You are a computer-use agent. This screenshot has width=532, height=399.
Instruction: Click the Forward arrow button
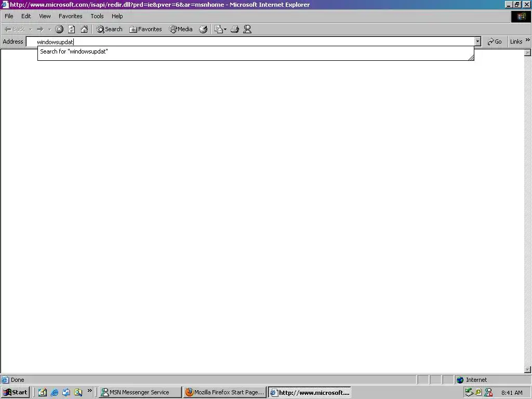pos(40,29)
